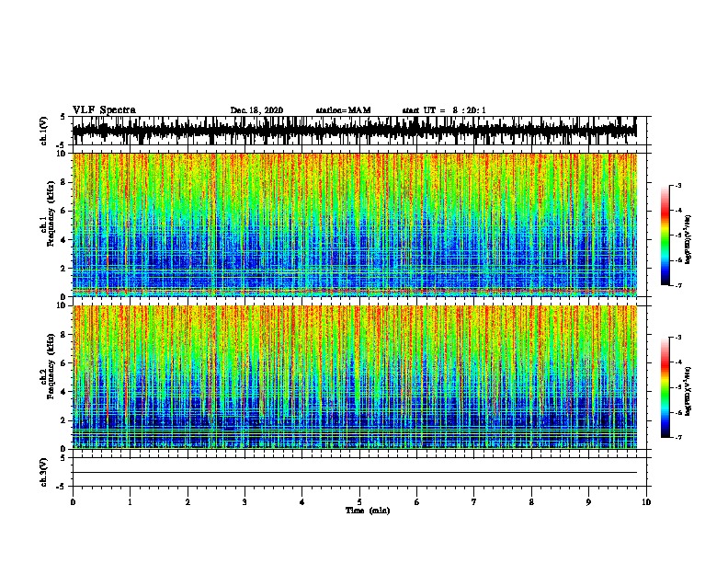The image size is (728, 563).
Task: Click the ch.1 spectrogram color scale bar
Action: 665,236
